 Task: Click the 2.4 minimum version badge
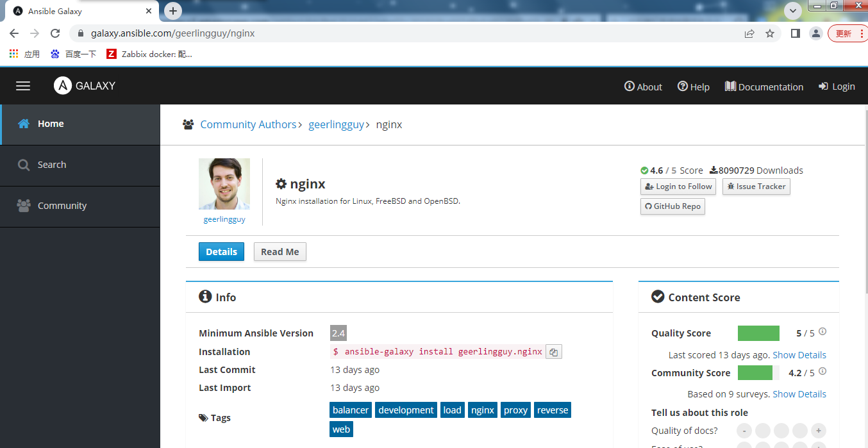pyautogui.click(x=338, y=333)
